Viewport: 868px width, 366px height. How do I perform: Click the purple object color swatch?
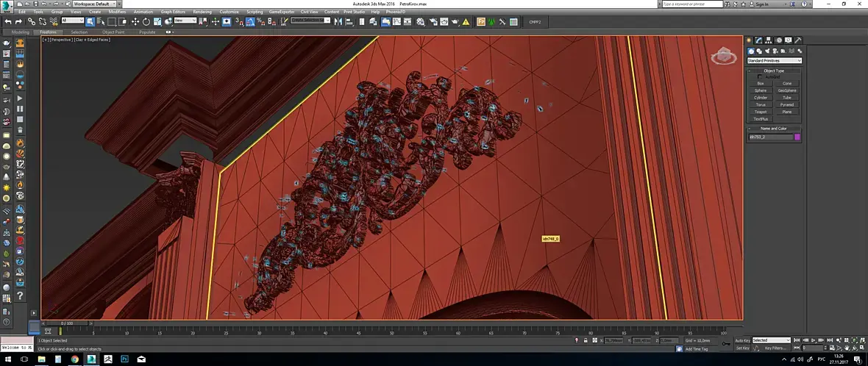[797, 137]
